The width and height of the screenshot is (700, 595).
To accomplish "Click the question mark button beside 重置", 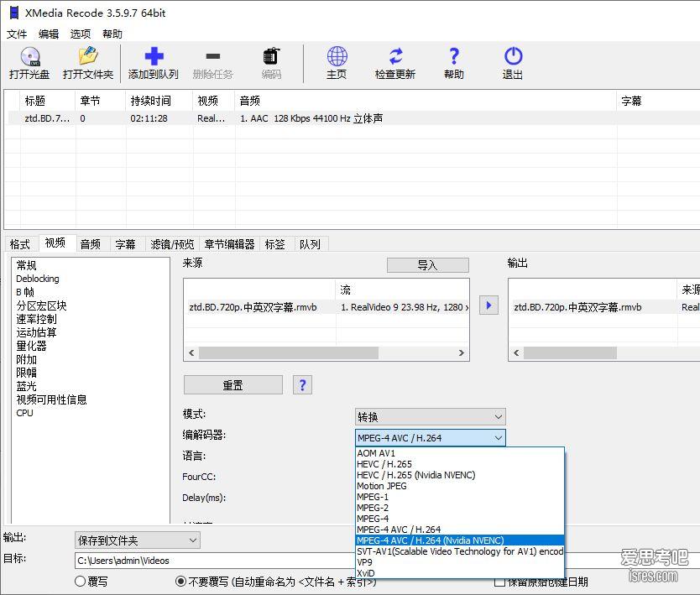I will (302, 384).
